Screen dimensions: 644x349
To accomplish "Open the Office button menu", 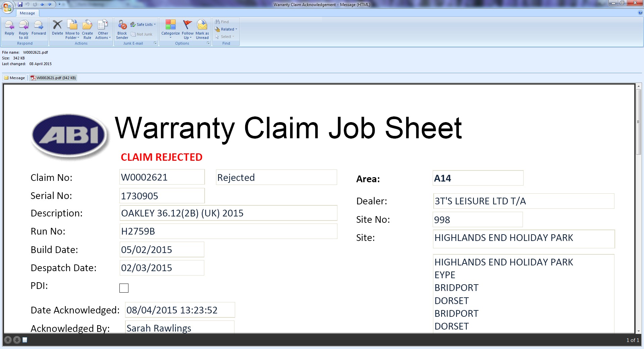I will click(x=7, y=7).
